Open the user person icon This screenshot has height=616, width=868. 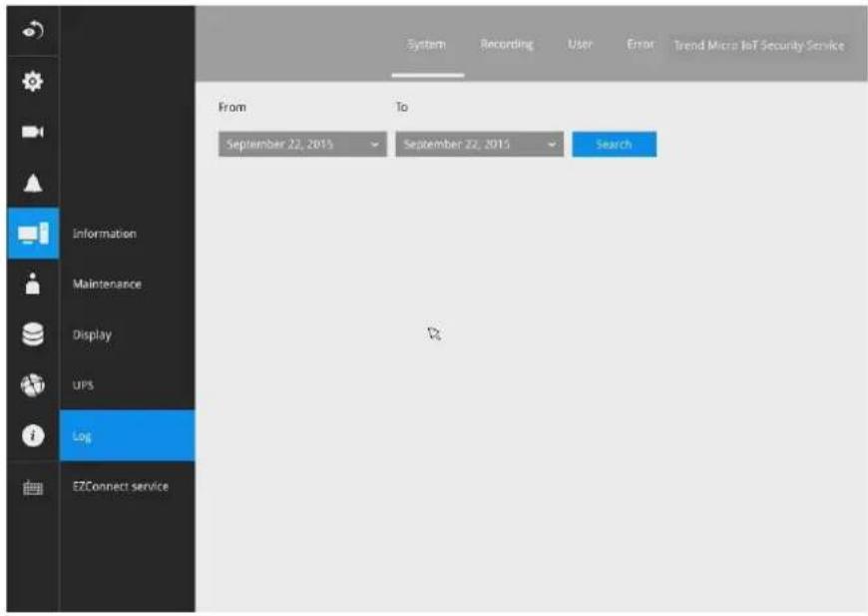coord(33,284)
